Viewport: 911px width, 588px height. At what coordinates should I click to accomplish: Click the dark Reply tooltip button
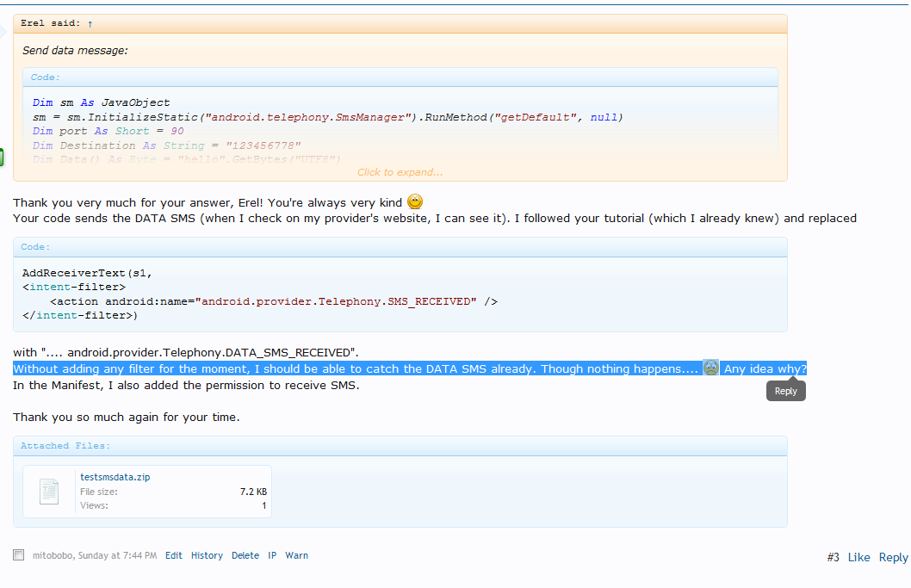785,390
